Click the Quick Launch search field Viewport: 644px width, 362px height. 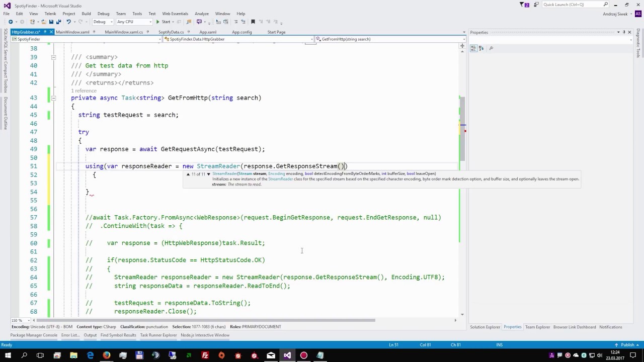[x=575, y=5]
